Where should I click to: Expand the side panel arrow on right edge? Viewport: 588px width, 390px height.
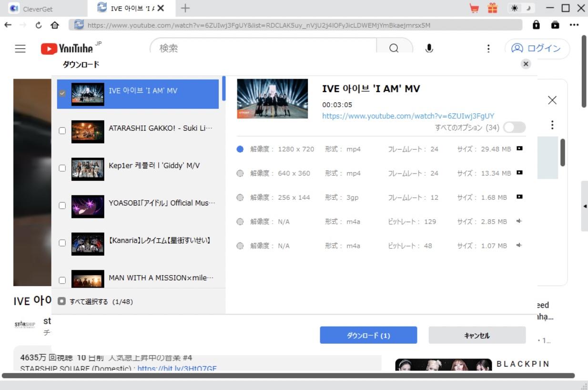pos(585,206)
